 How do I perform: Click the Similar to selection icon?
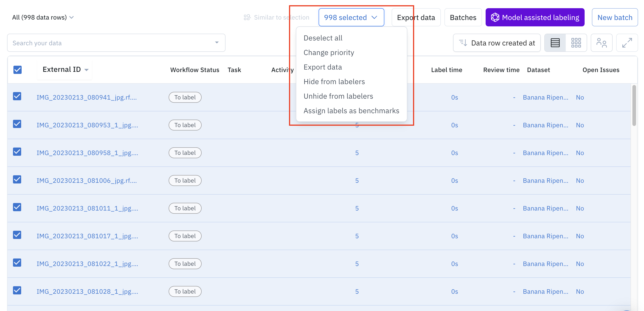[247, 17]
